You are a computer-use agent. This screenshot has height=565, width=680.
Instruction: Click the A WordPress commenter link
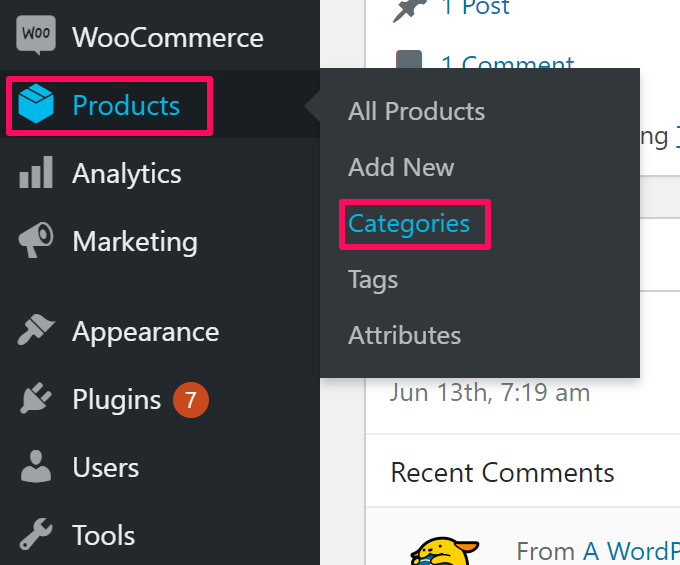tap(630, 551)
